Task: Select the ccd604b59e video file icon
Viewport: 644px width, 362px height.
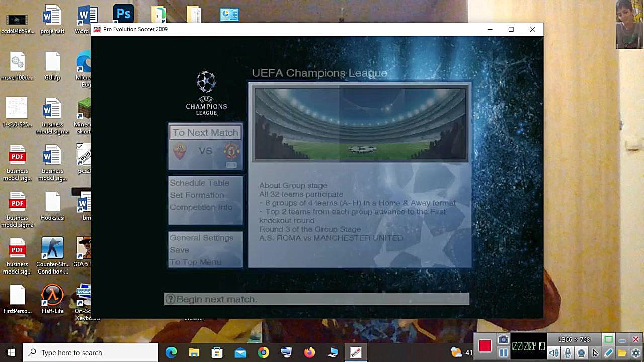Action: [x=17, y=20]
